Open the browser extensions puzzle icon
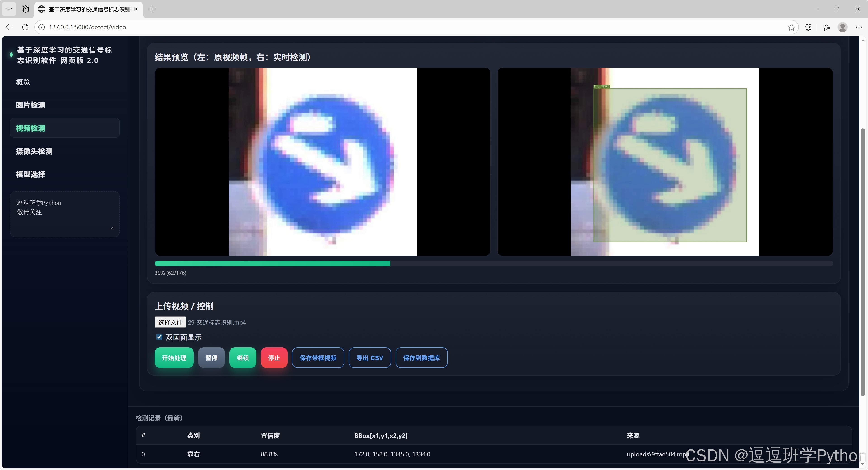The image size is (868, 470). click(x=808, y=27)
